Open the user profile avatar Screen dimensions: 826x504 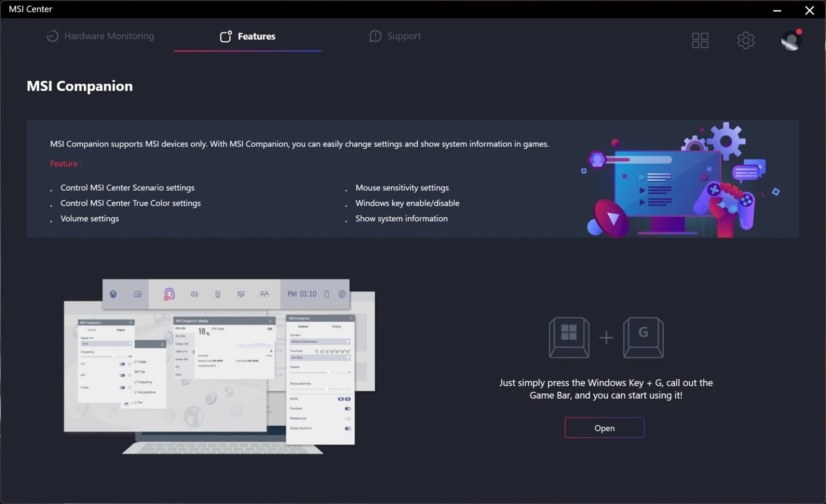click(x=791, y=40)
